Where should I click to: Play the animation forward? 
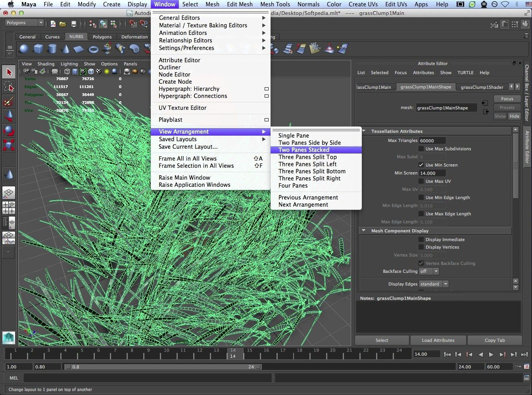pyautogui.click(x=491, y=355)
